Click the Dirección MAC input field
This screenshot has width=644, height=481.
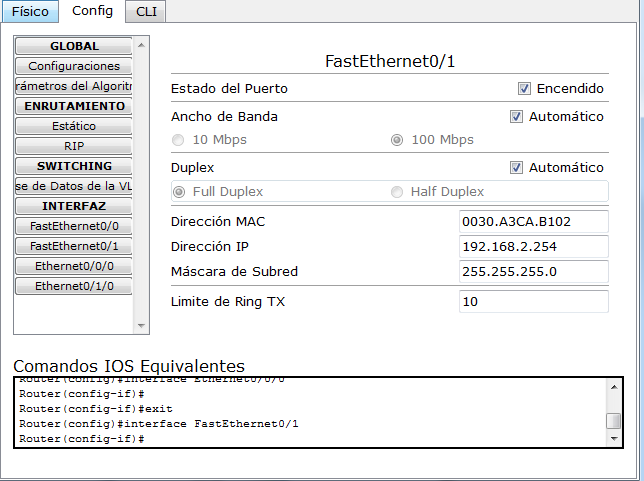[x=534, y=222]
